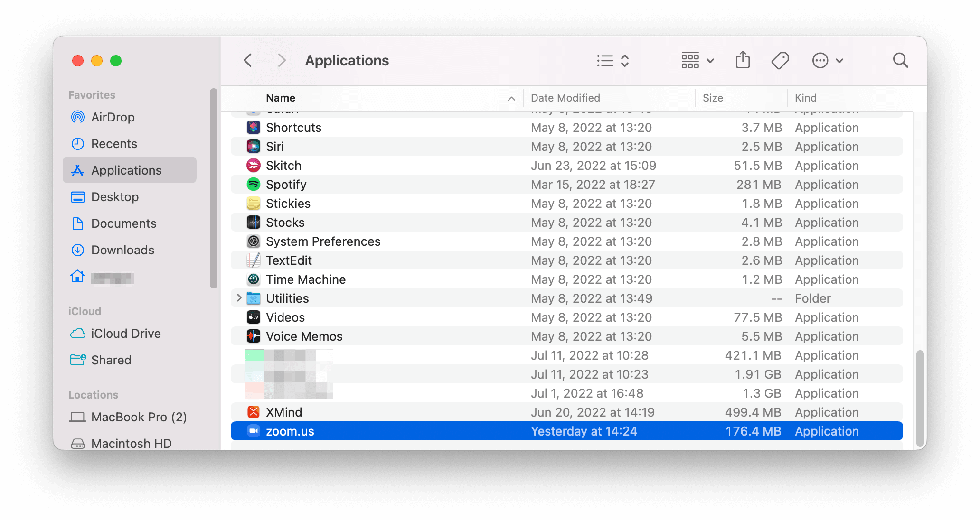Open the Shared sidebar item
This screenshot has height=520, width=980.
[x=129, y=360]
